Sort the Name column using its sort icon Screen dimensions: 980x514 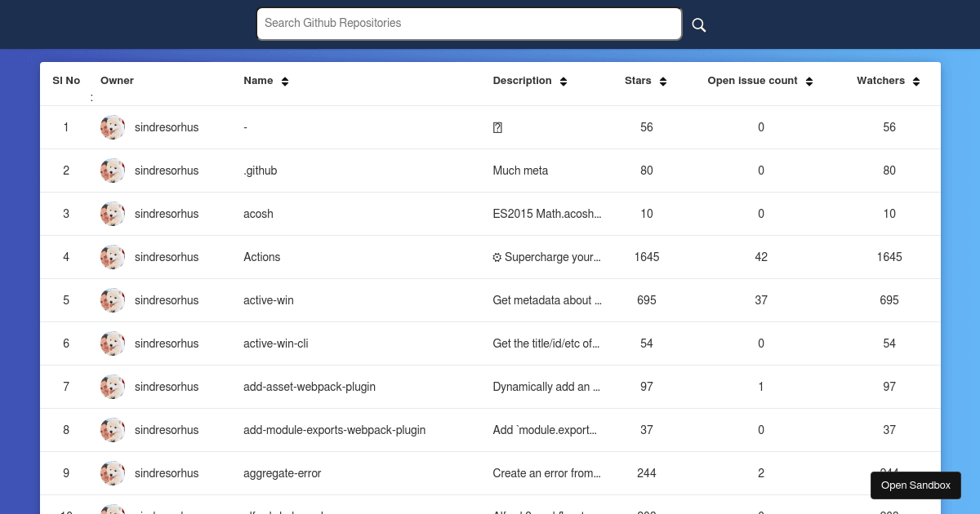(284, 81)
